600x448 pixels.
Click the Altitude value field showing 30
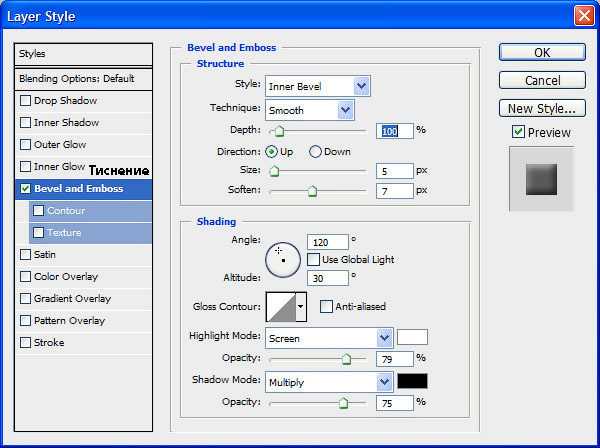coord(328,278)
